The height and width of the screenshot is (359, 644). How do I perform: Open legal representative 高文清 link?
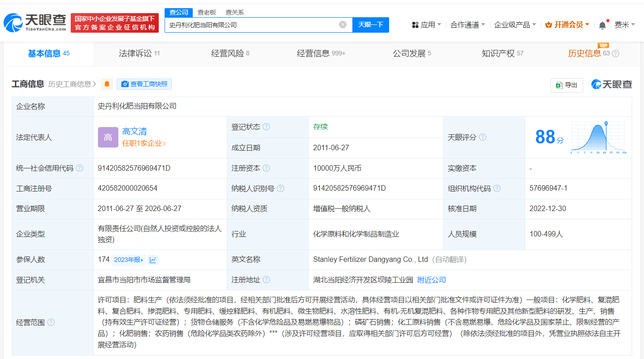click(135, 132)
